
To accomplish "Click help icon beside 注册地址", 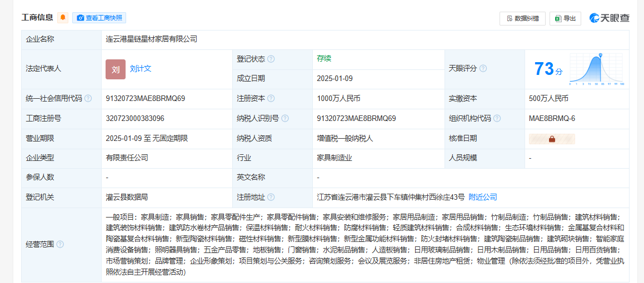I will [x=271, y=198].
